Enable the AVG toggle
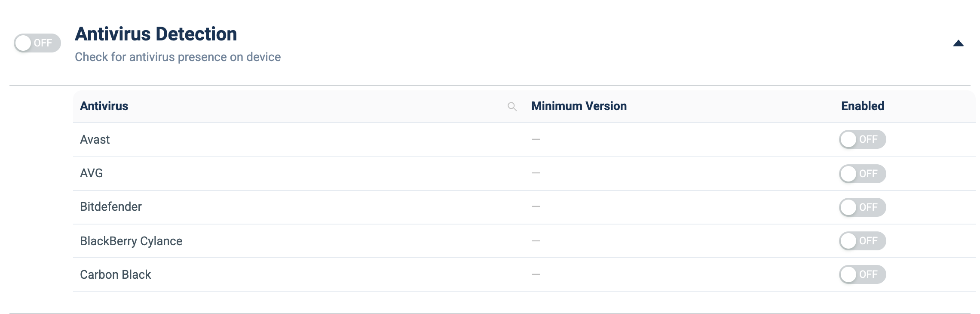This screenshot has width=980, height=314. (862, 173)
